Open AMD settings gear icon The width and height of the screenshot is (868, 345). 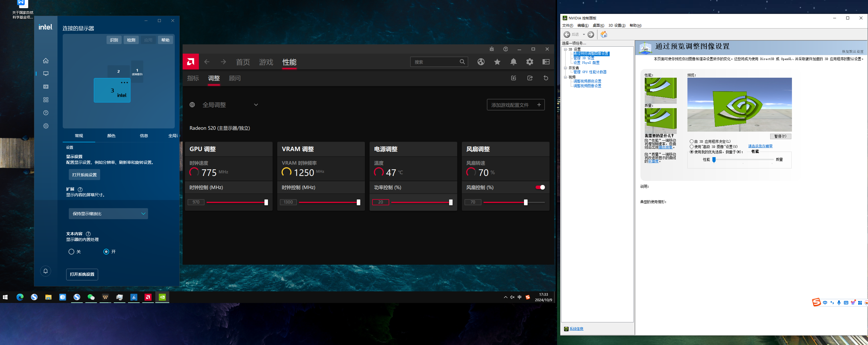[529, 62]
